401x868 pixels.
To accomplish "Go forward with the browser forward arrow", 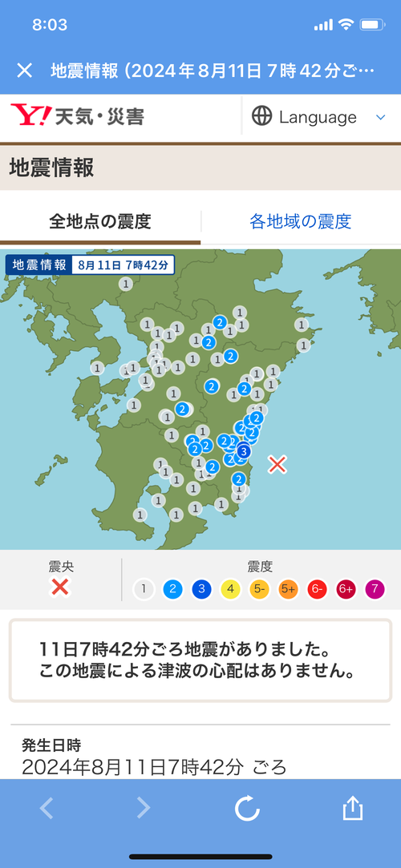I will (144, 809).
